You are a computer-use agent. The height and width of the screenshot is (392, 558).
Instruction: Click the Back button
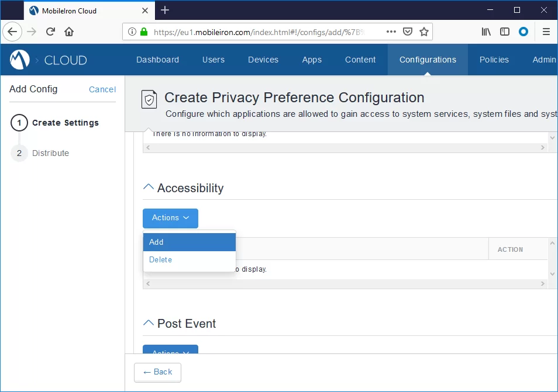coord(157,372)
